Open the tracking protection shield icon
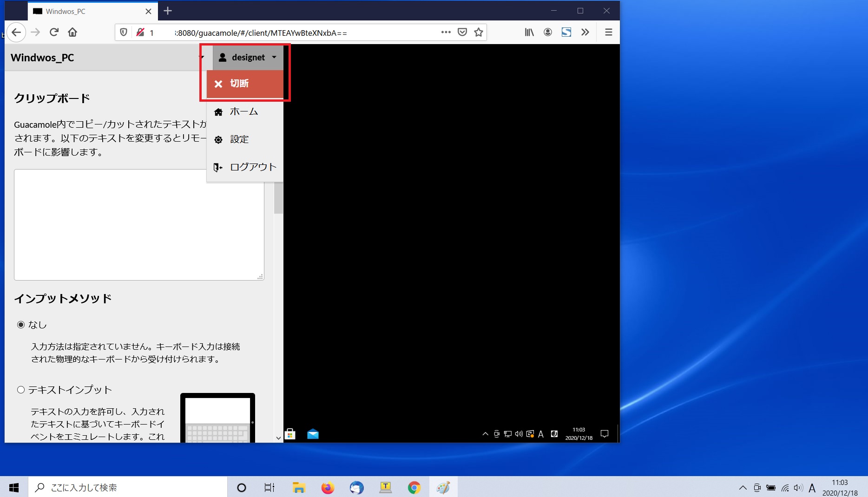This screenshot has width=868, height=497. [x=124, y=33]
